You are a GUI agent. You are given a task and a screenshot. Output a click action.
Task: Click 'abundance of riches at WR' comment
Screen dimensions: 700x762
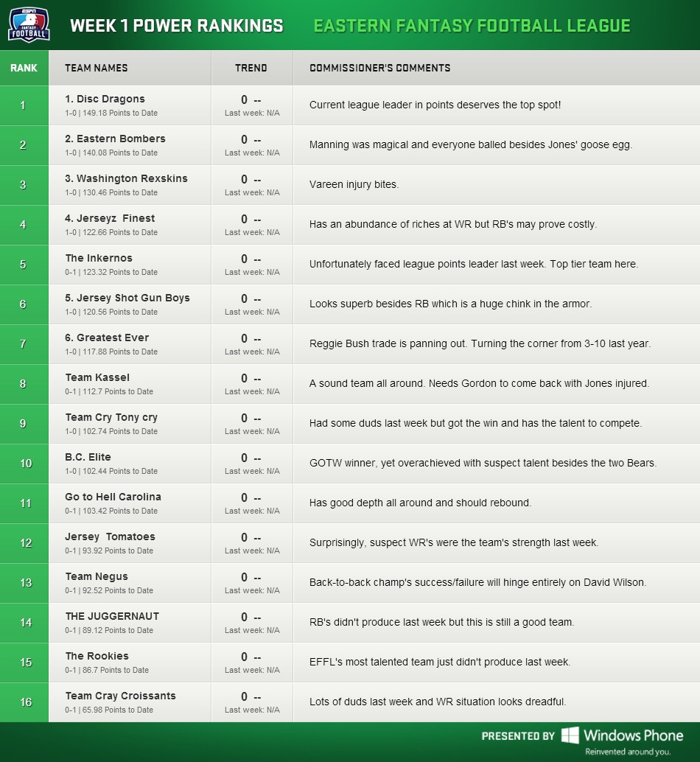[x=453, y=225]
